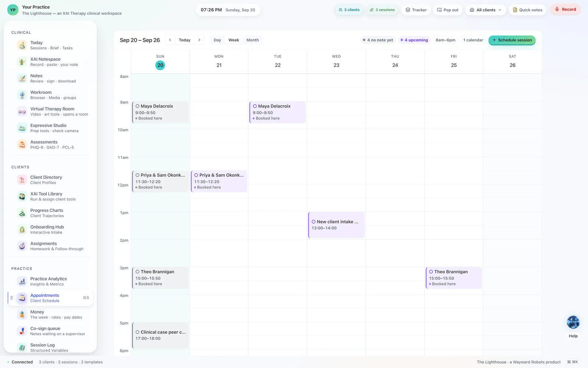
Task: Open Quick notes
Action: tap(527, 10)
